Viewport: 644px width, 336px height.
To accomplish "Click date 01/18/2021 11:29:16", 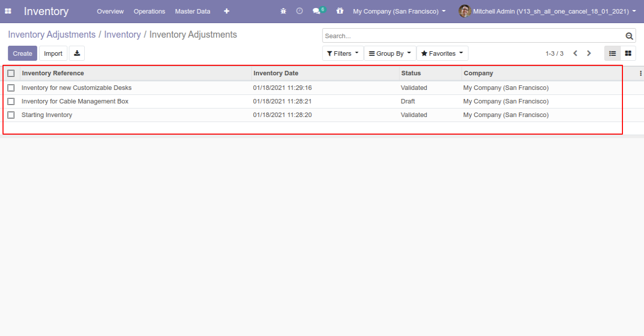I will 282,88.
